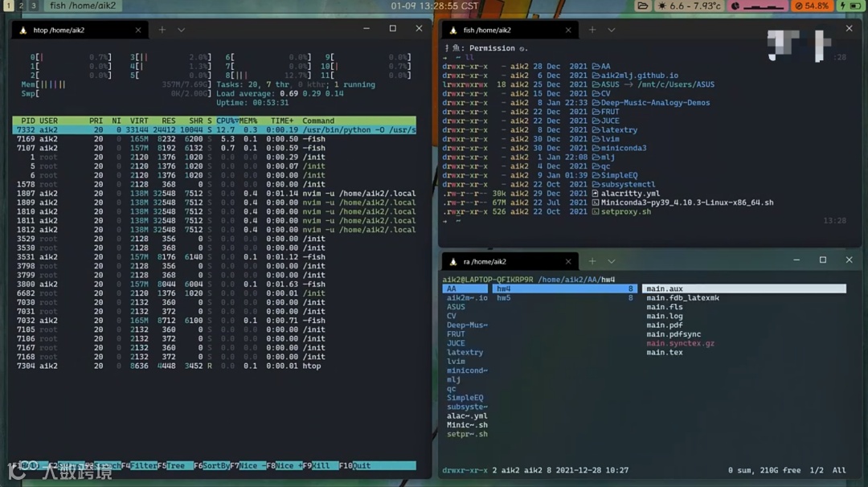Image resolution: width=868 pixels, height=487 pixels.
Task: Select htop process row PID 7332 python
Action: 215,130
